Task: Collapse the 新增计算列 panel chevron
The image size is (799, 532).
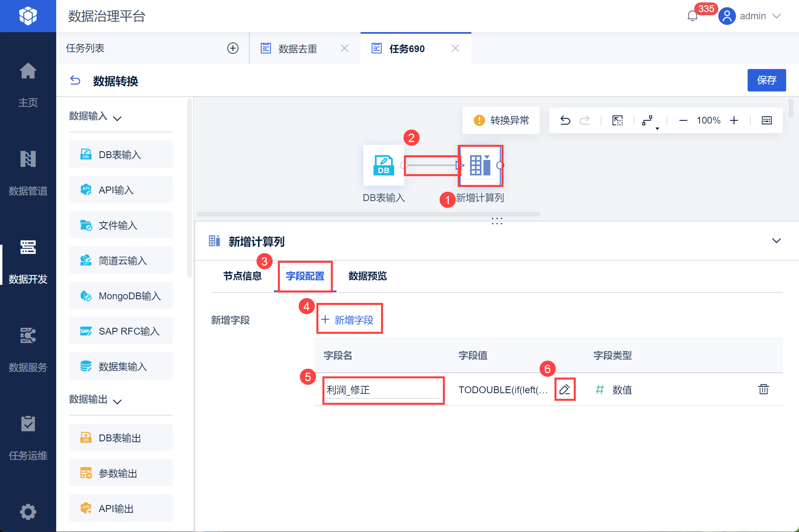Action: click(x=776, y=241)
